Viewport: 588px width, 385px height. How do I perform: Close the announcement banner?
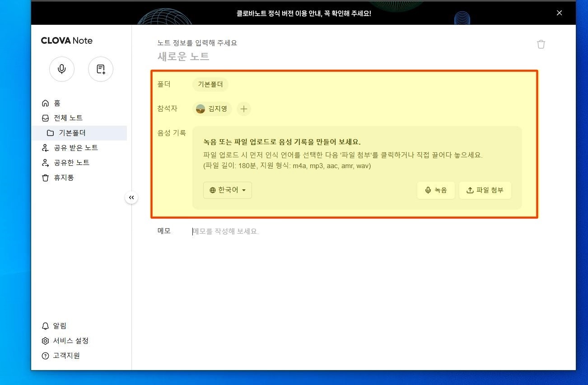pyautogui.click(x=559, y=13)
